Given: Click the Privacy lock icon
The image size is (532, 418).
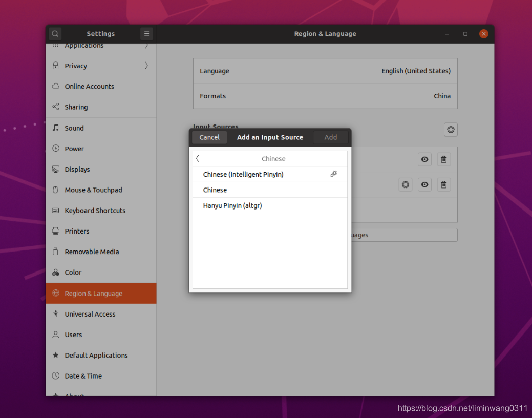Looking at the screenshot, I should (56, 66).
